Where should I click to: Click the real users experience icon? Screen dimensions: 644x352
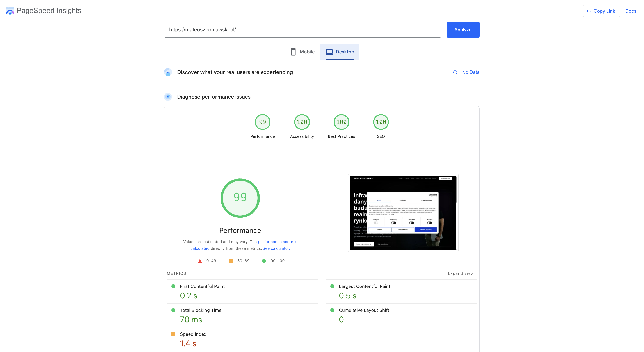point(168,72)
